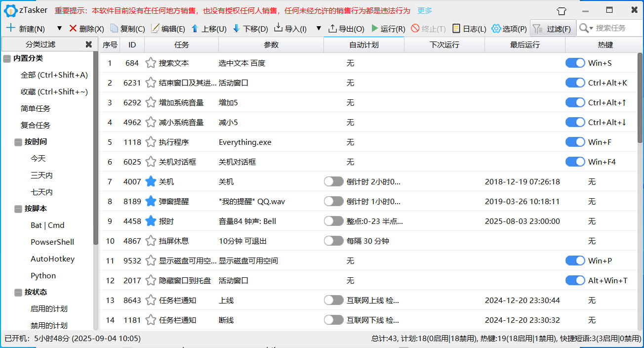This screenshot has width=644, height=348.
Task: Click the skin shirt icon in title bar
Action: click(547, 10)
